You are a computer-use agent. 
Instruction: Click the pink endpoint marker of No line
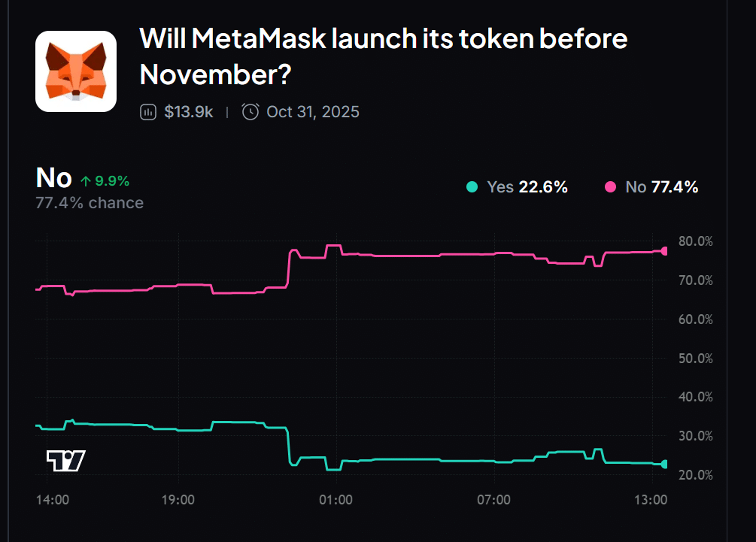click(665, 251)
